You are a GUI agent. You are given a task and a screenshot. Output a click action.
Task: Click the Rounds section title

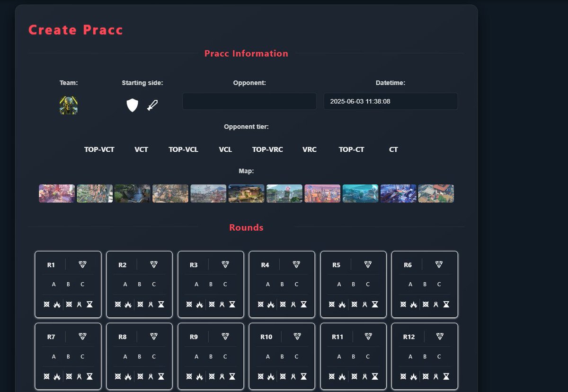pyautogui.click(x=246, y=227)
